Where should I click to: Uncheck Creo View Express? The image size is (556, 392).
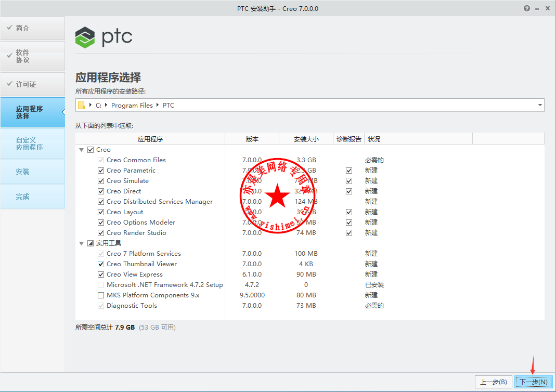101,275
